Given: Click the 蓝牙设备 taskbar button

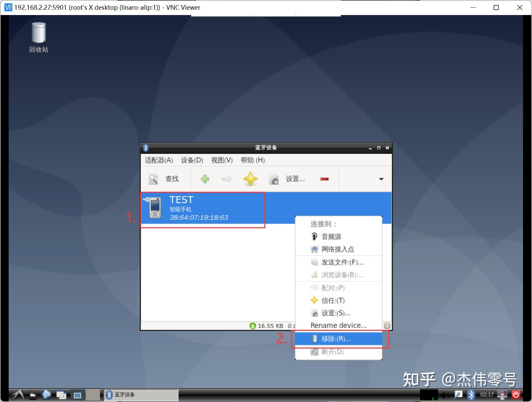Looking at the screenshot, I should (x=141, y=395).
